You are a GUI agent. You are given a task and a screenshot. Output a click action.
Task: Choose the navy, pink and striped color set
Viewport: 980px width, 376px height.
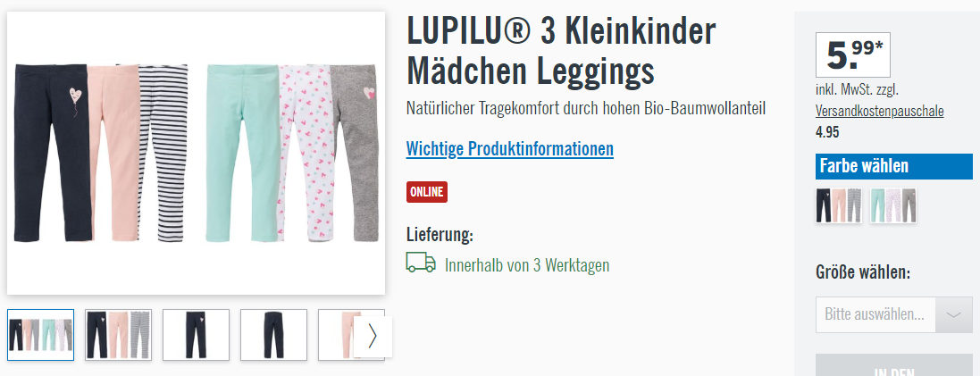pos(839,205)
